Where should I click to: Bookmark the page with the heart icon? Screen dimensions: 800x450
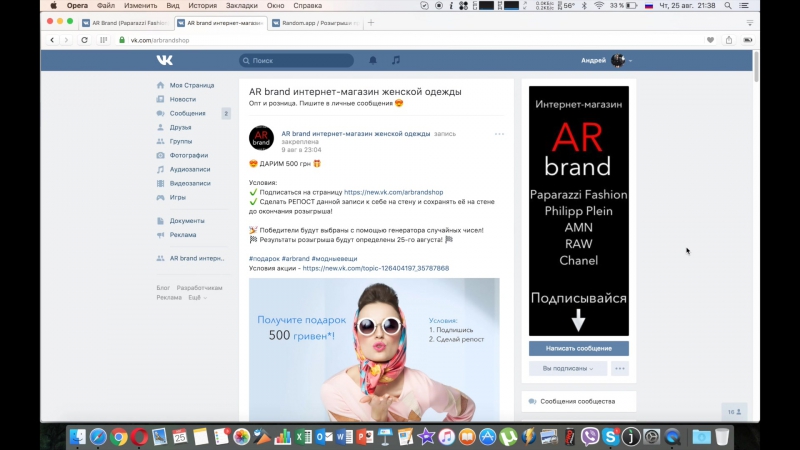click(x=710, y=40)
